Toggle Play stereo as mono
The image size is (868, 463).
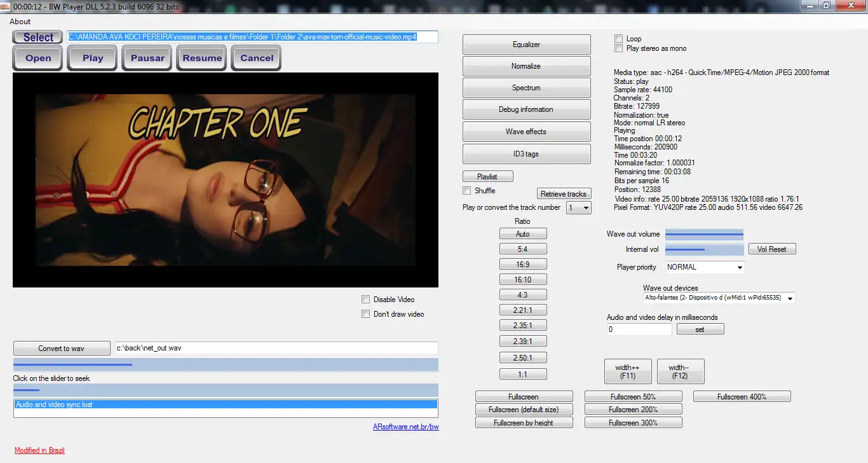click(x=619, y=48)
